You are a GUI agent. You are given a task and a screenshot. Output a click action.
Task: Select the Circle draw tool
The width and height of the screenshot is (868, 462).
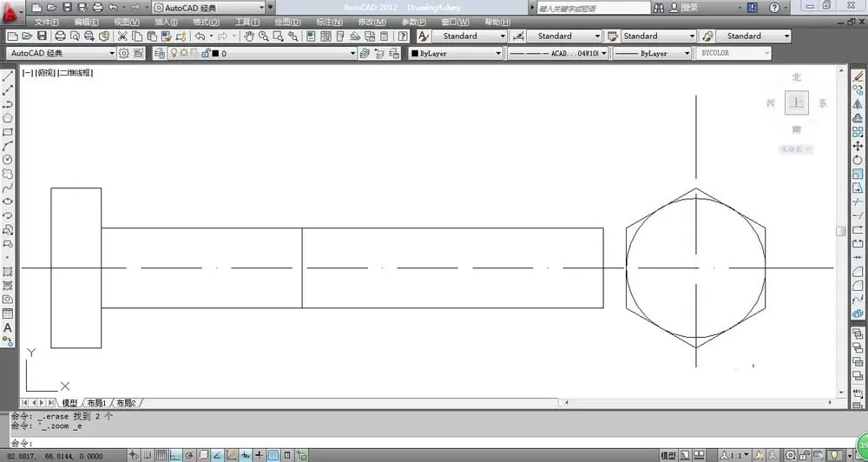coord(8,160)
